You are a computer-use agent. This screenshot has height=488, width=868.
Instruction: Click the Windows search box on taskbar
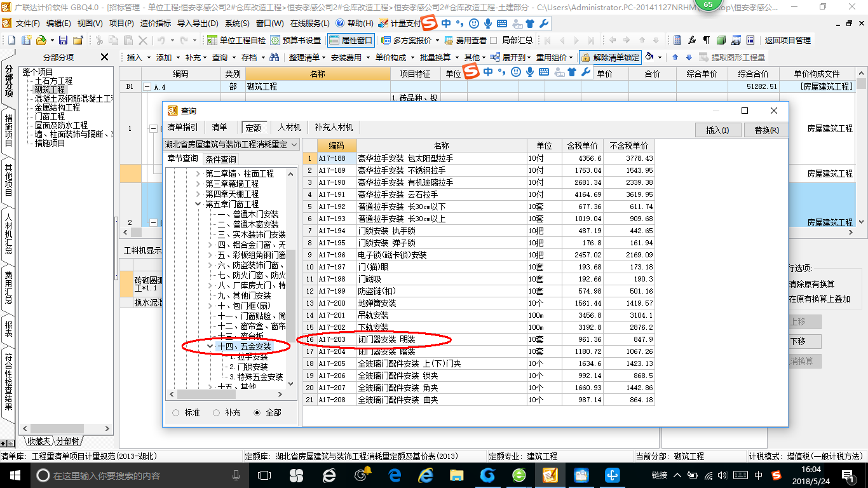pyautogui.click(x=139, y=475)
